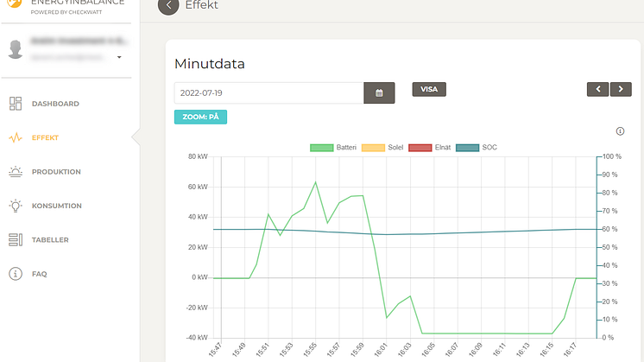The width and height of the screenshot is (644, 362).
Task: Click the Tabeller table icon
Action: pyautogui.click(x=16, y=240)
